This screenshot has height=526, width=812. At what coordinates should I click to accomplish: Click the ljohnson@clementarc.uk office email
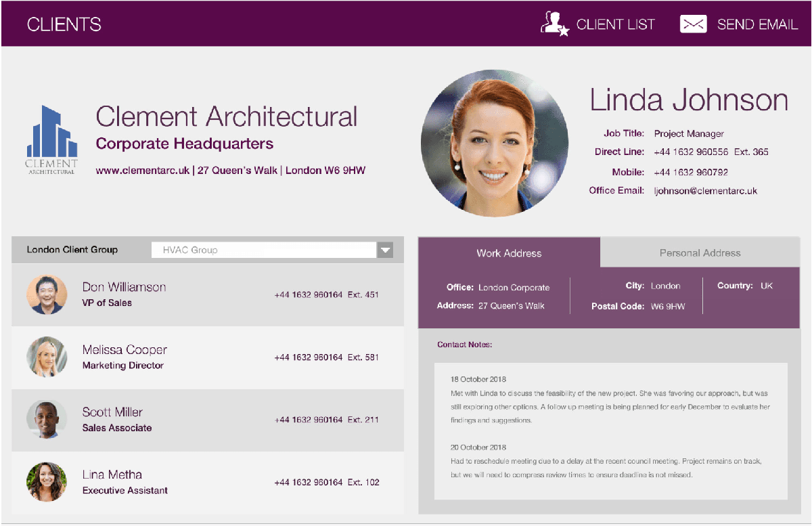pyautogui.click(x=705, y=191)
